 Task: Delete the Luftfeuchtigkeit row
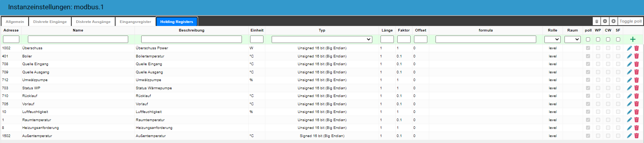(637, 112)
